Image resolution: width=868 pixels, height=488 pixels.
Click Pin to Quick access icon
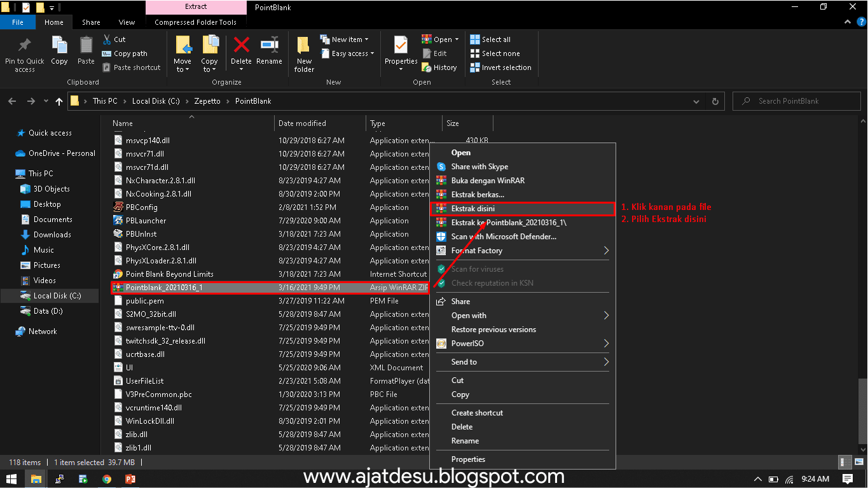[24, 54]
